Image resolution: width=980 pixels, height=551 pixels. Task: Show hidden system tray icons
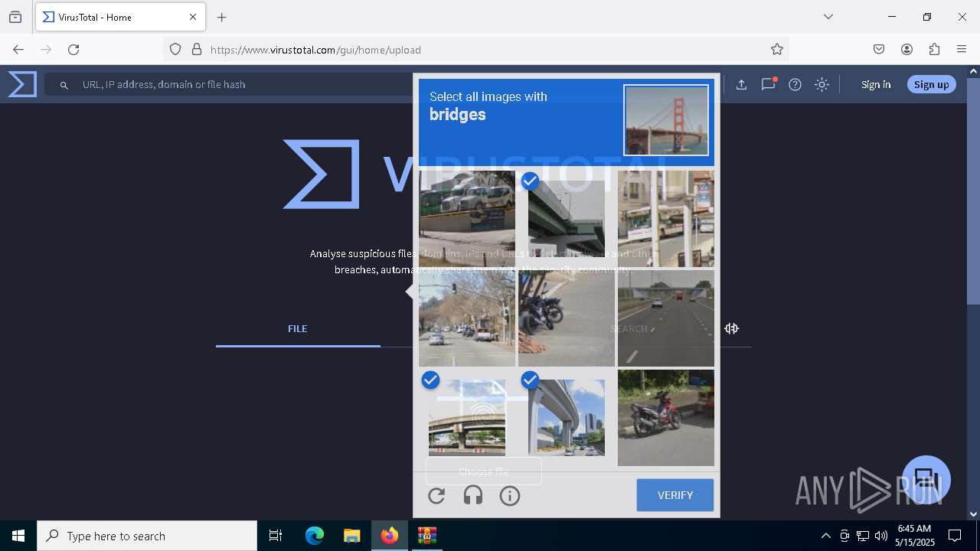tap(825, 536)
